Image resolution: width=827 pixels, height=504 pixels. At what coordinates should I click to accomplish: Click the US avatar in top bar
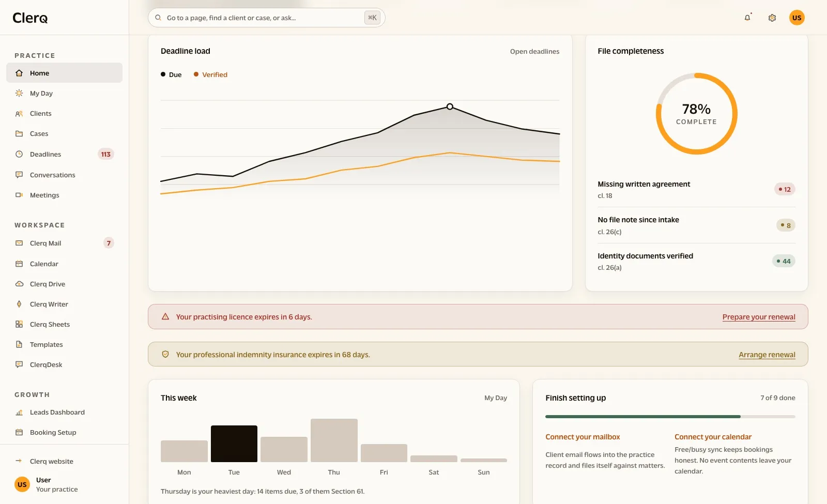797,18
